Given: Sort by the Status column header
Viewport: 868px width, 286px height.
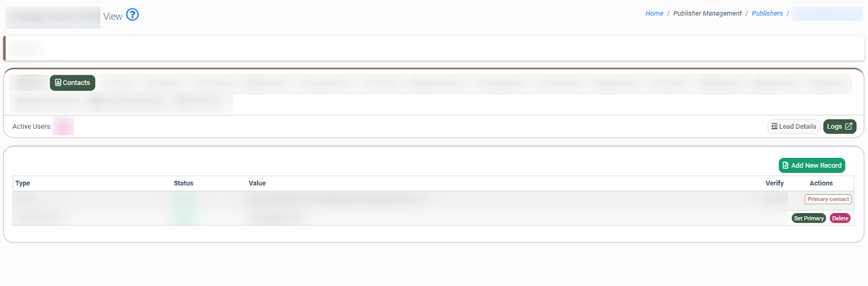Looking at the screenshot, I should tap(183, 183).
